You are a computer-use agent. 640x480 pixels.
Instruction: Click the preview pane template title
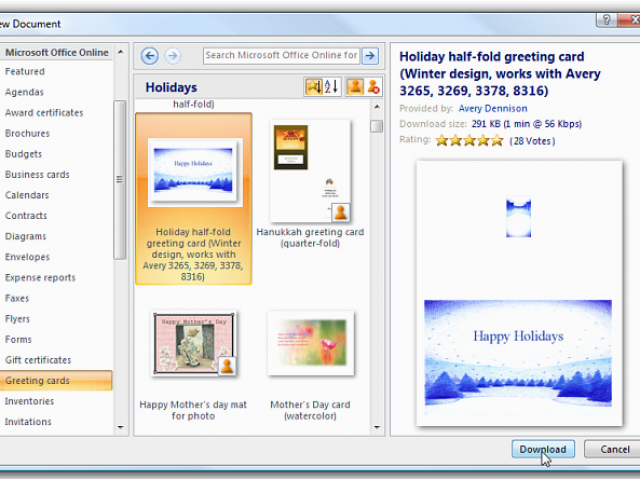pyautogui.click(x=500, y=73)
